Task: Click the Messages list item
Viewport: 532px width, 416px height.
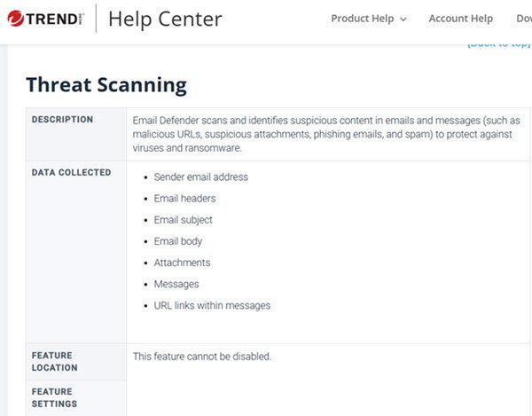Action: click(176, 284)
